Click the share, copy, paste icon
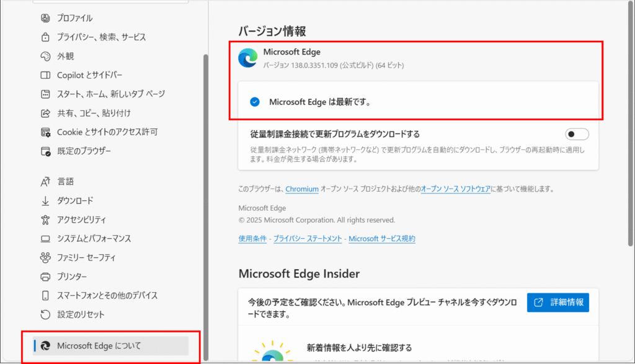This screenshot has width=635, height=364. [x=45, y=113]
